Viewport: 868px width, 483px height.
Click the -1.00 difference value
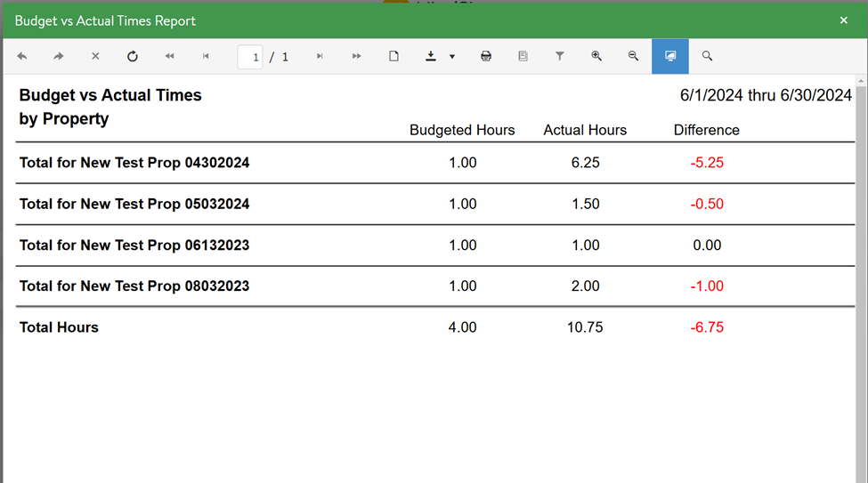707,286
